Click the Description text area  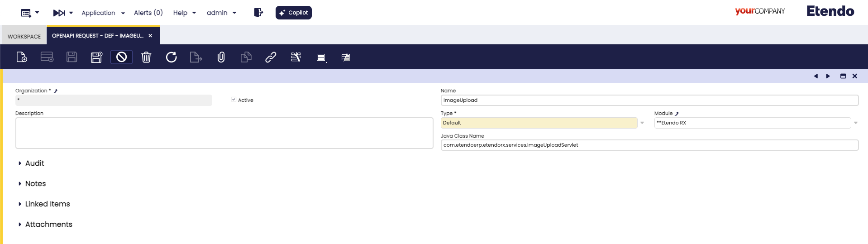(x=224, y=133)
